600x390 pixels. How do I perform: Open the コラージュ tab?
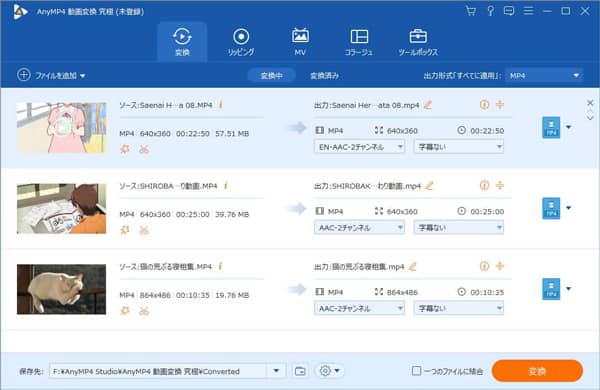tap(359, 42)
